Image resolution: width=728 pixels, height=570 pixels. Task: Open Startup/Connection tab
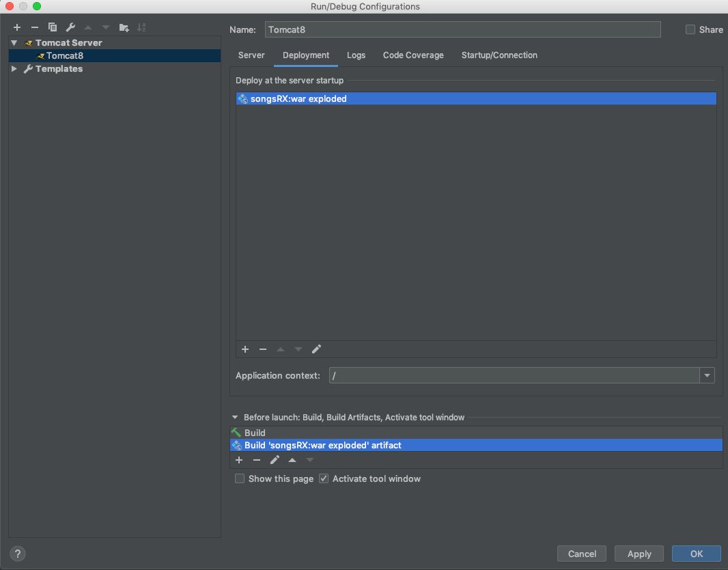coord(499,55)
